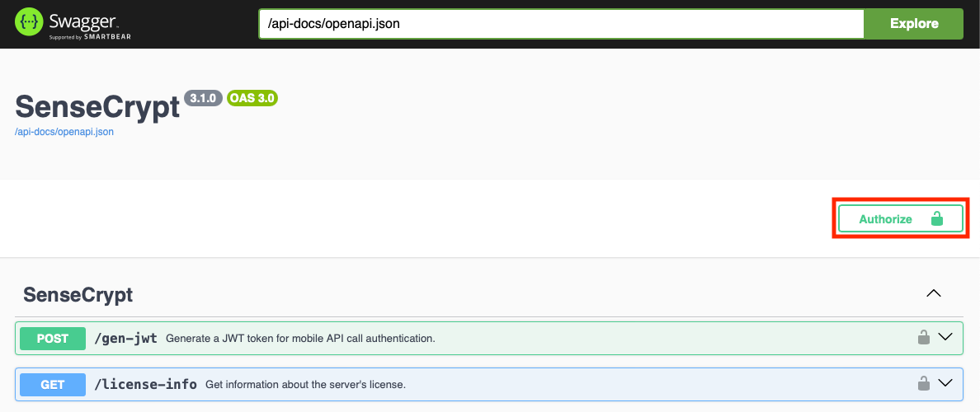Click the Swagger logo icon
The height and width of the screenshot is (412, 980).
pyautogui.click(x=29, y=23)
